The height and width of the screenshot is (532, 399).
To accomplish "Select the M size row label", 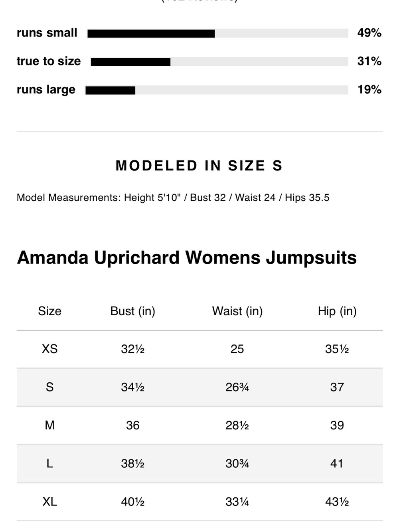I will click(49, 425).
